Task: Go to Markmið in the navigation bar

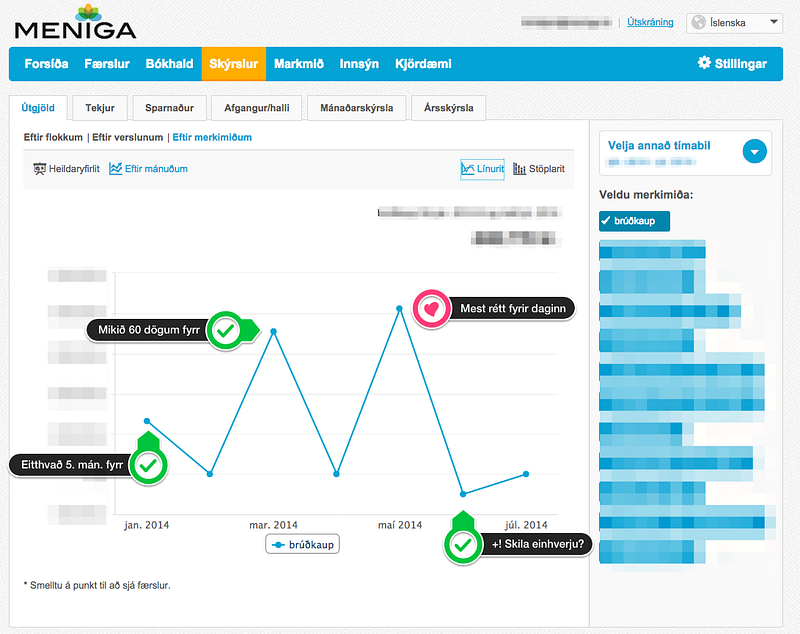Action: click(298, 64)
